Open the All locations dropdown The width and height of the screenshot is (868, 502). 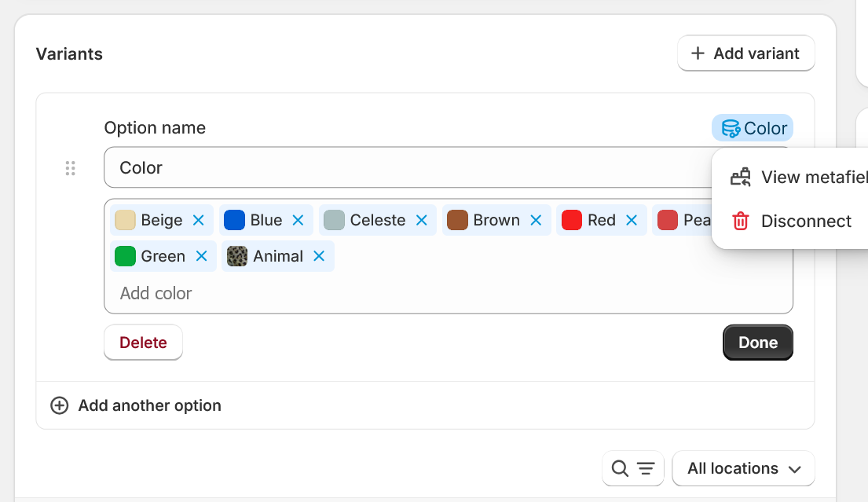click(x=743, y=469)
